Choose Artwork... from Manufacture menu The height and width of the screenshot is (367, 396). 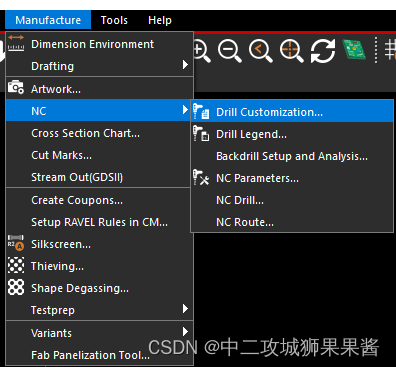pos(99,89)
